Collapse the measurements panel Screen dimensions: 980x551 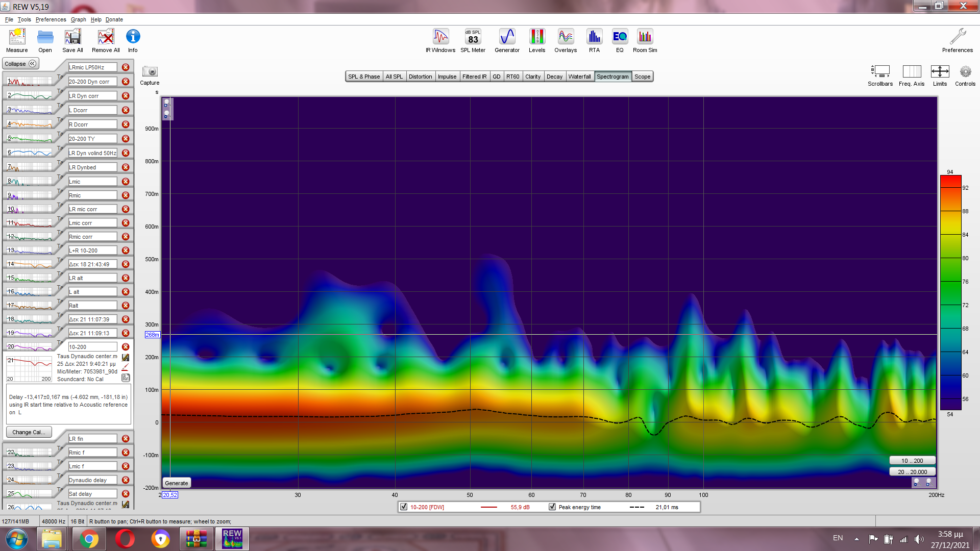point(20,64)
